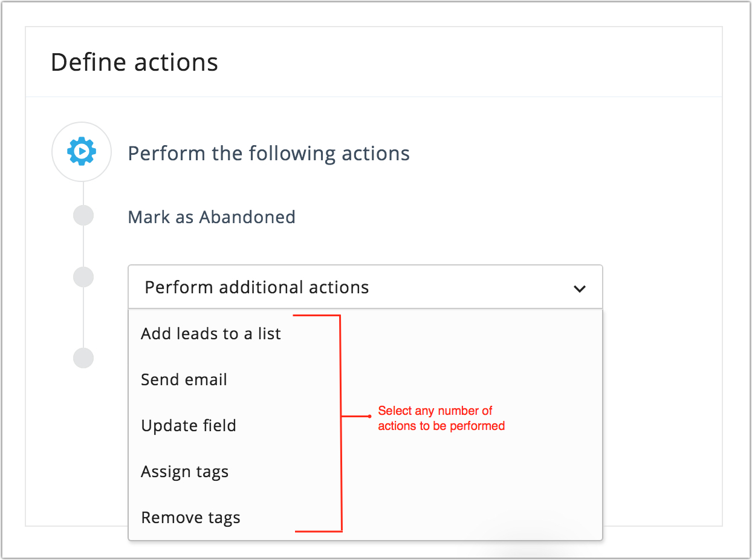
Task: Click the Mark as Abandoned step label
Action: click(212, 217)
